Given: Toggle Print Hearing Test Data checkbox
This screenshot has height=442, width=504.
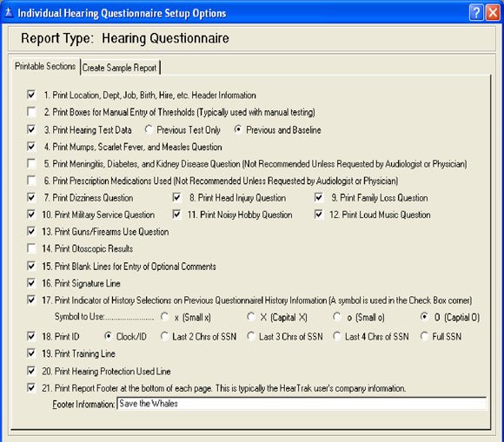Looking at the screenshot, I should 31,129.
